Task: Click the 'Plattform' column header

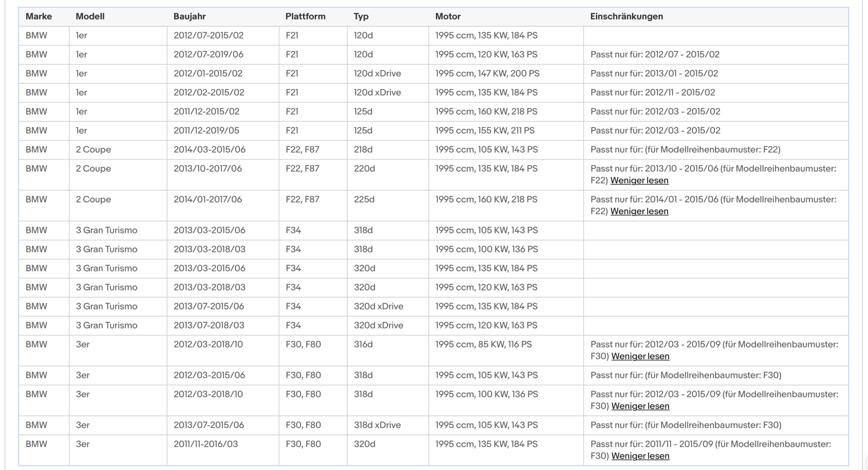Action: pos(305,17)
